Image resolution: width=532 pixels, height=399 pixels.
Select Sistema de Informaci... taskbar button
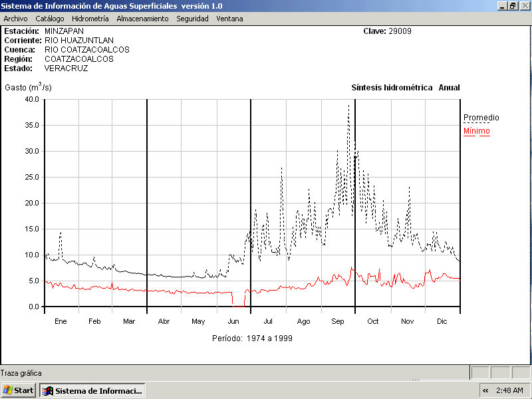pyautogui.click(x=92, y=390)
